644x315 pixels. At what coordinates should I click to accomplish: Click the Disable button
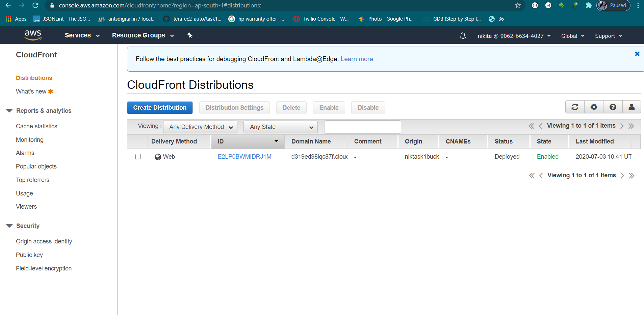click(x=368, y=108)
